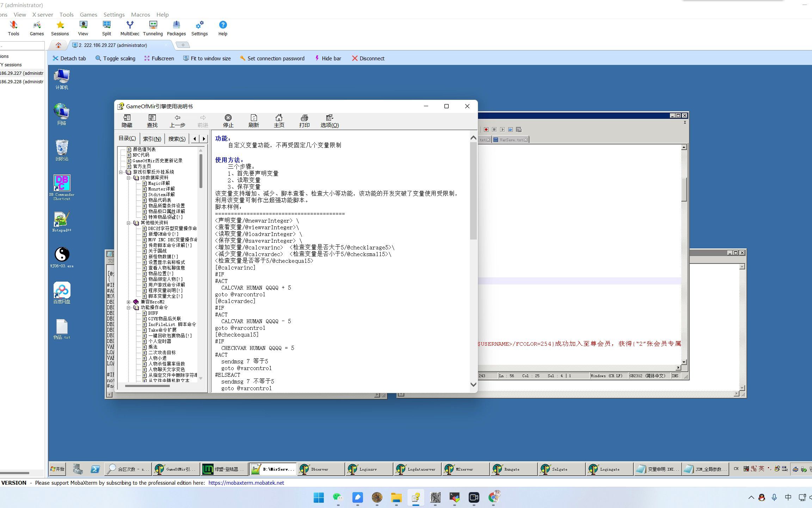Open 百度网盘 desktop icon

tap(62, 293)
